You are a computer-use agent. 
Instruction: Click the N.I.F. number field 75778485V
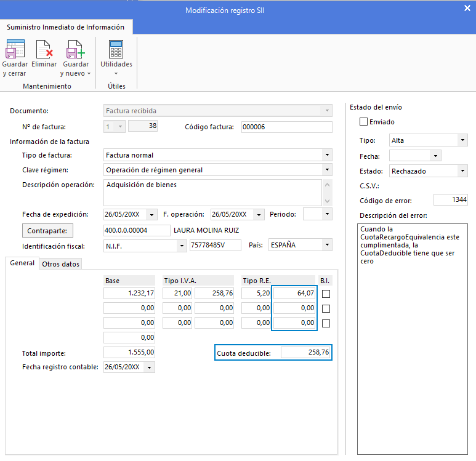pyautogui.click(x=216, y=245)
